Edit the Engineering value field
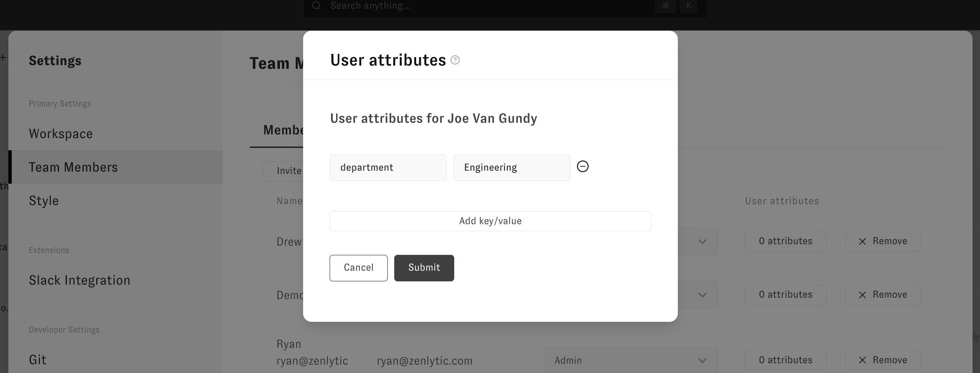Image resolution: width=980 pixels, height=373 pixels. point(512,167)
